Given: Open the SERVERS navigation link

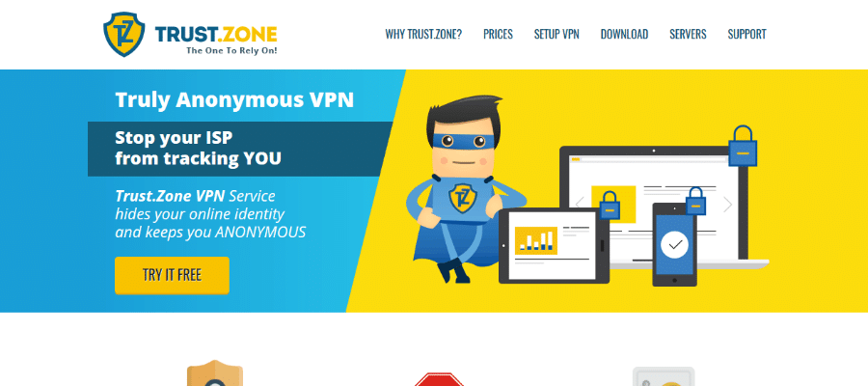Looking at the screenshot, I should [x=688, y=35].
